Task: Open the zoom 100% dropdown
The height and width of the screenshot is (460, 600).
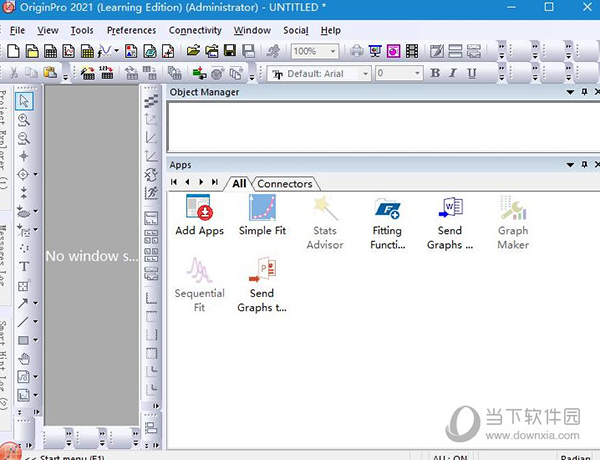Action: tap(333, 51)
